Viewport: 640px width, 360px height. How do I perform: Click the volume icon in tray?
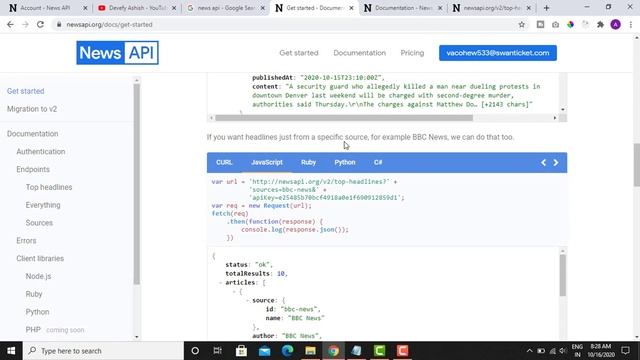click(x=563, y=351)
